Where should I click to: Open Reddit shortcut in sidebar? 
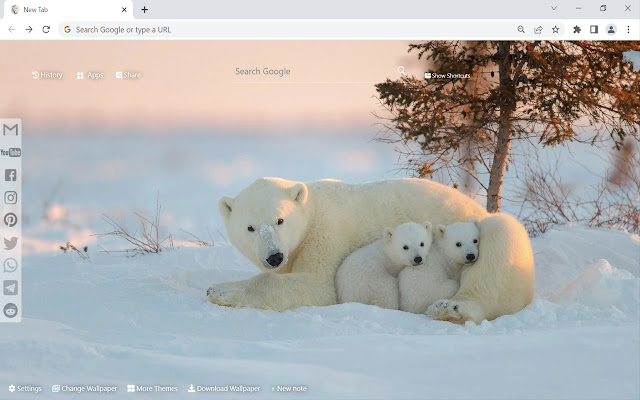11,310
